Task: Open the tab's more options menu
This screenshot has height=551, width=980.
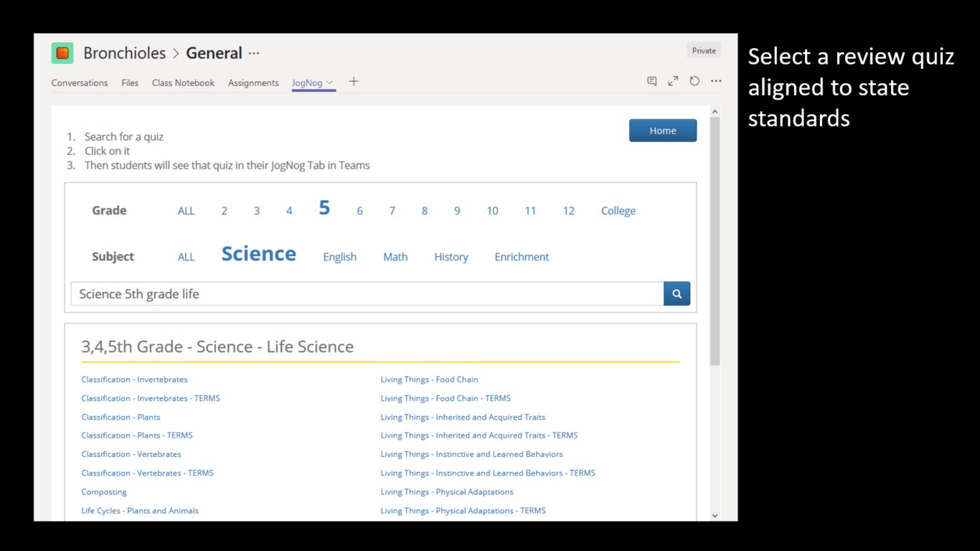Action: click(716, 82)
